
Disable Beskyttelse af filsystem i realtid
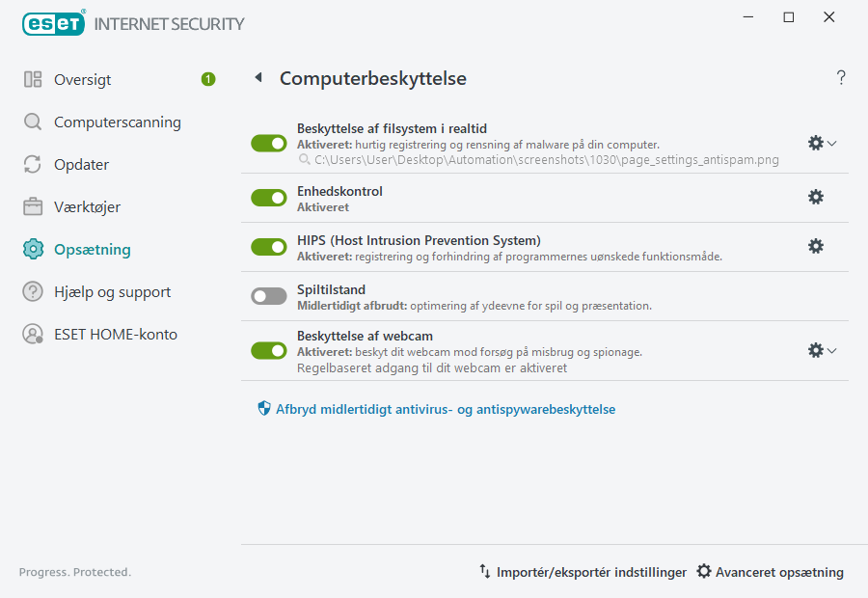coord(268,142)
